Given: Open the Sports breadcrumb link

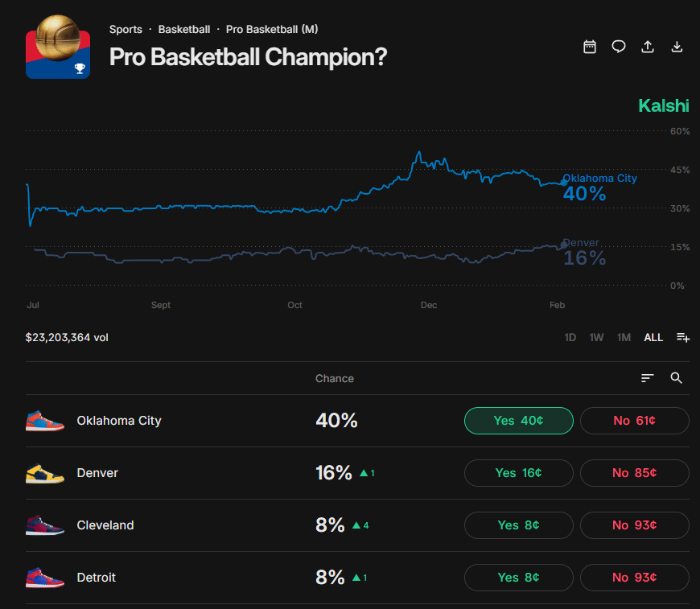Looking at the screenshot, I should pyautogui.click(x=126, y=30).
